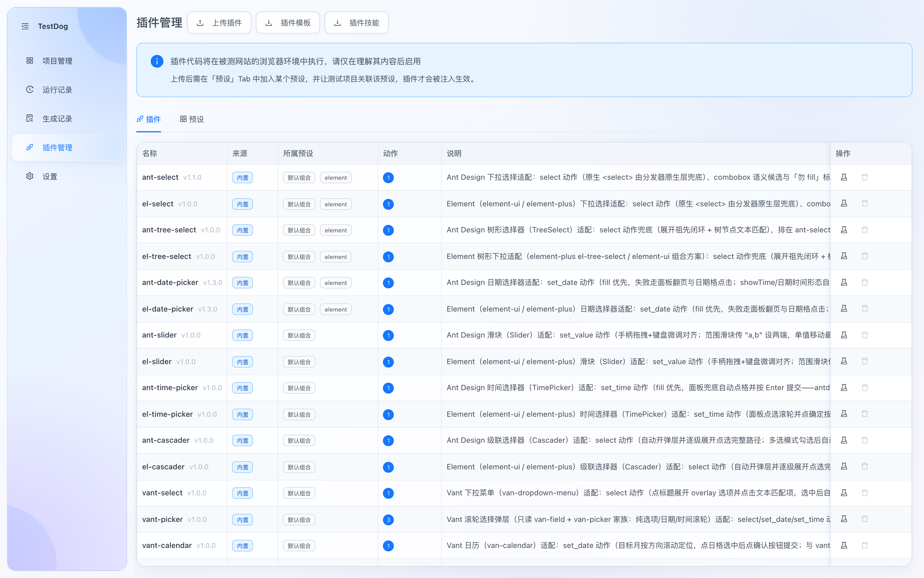This screenshot has height=578, width=924.
Task: Click the action count badge for ant-cascader
Action: pyautogui.click(x=388, y=441)
